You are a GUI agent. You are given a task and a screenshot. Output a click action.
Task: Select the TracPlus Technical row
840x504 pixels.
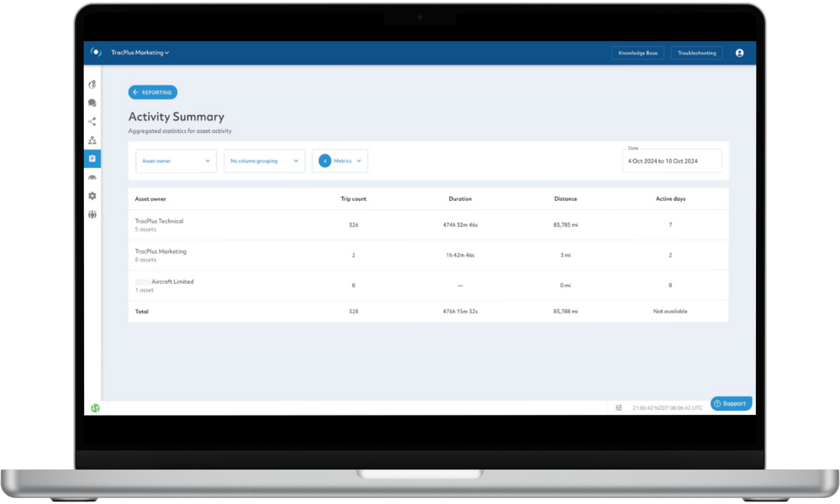click(x=428, y=225)
